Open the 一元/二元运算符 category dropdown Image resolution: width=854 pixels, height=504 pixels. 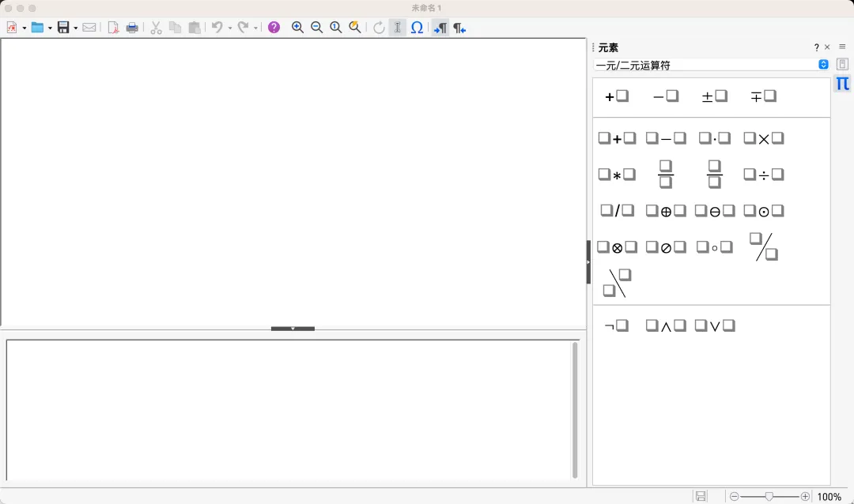(712, 65)
